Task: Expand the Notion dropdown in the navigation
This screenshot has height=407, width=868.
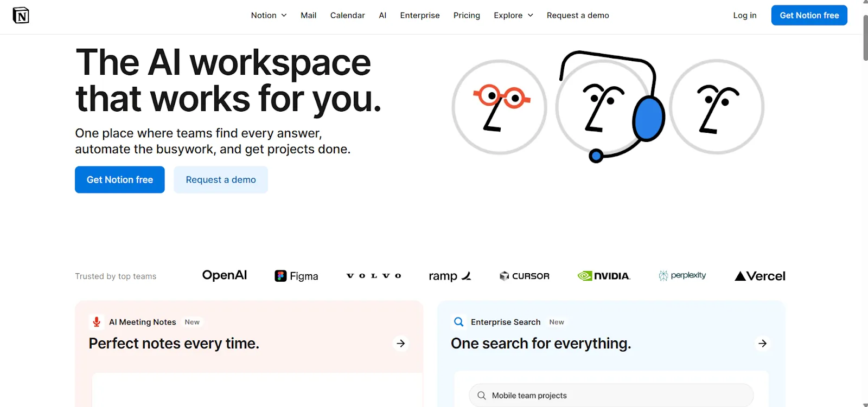Action: pos(269,15)
